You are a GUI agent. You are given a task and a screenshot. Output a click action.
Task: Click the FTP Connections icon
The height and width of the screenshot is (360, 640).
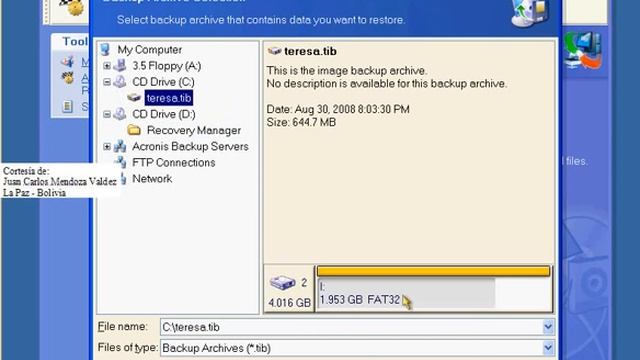click(121, 161)
